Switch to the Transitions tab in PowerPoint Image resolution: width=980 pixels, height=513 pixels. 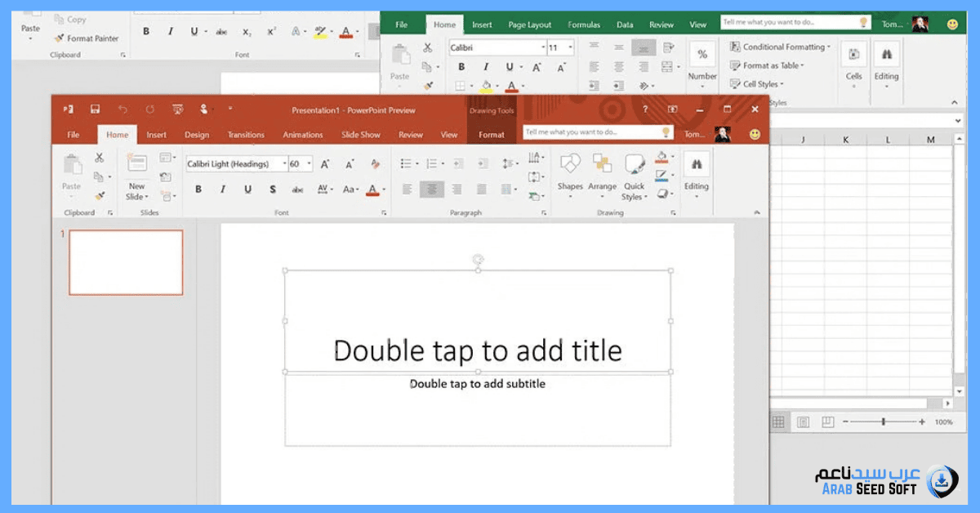pyautogui.click(x=246, y=135)
